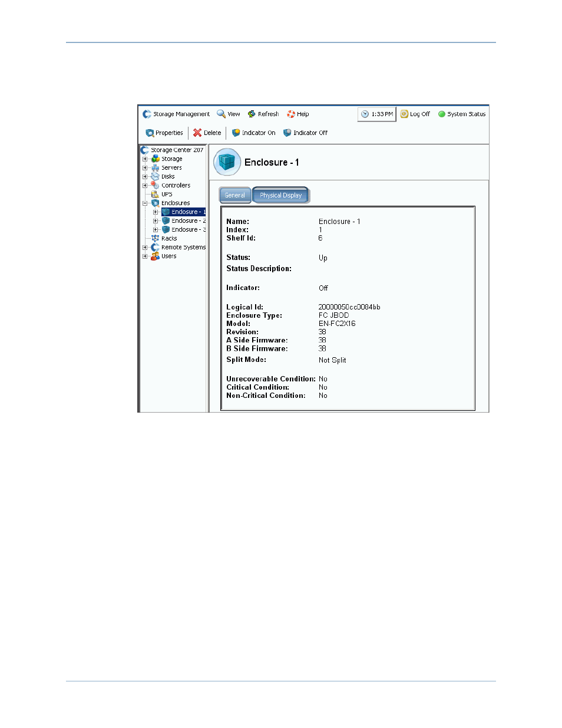Screen dimensions: 562x728
Task: Select the Servers node icon
Action: pos(156,168)
